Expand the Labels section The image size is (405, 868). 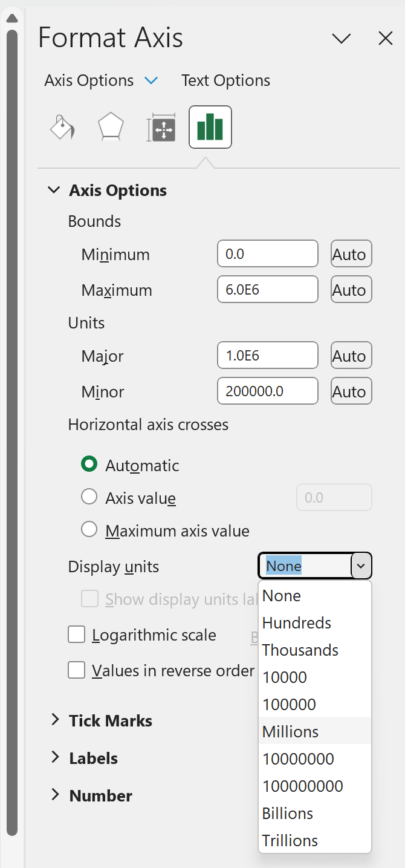[x=94, y=758]
